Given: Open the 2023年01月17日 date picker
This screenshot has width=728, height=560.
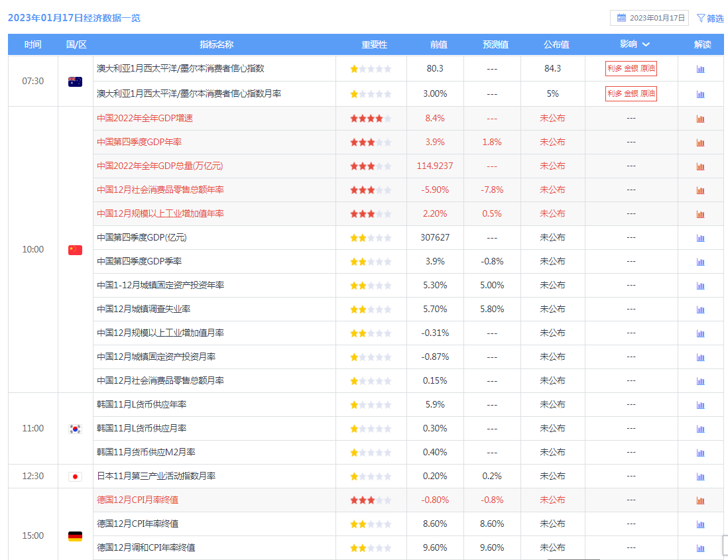Looking at the screenshot, I should pyautogui.click(x=649, y=18).
